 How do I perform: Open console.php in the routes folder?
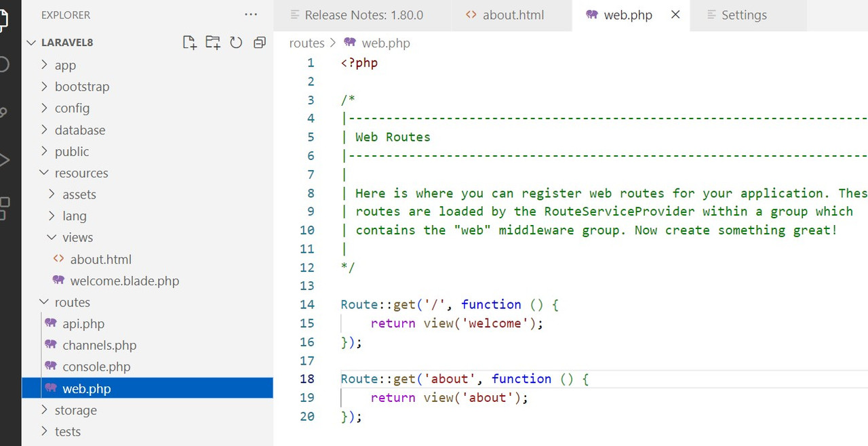[x=96, y=367]
